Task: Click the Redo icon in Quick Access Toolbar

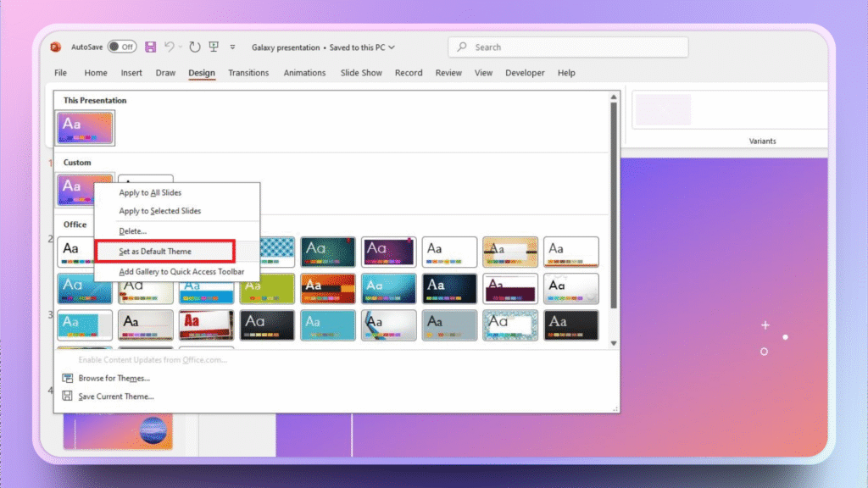Action: pos(195,47)
